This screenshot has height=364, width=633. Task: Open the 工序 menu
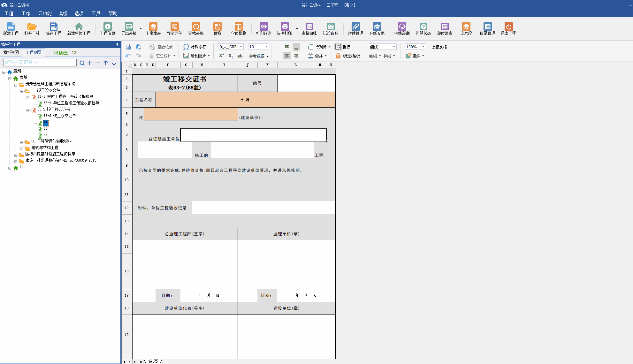click(26, 13)
